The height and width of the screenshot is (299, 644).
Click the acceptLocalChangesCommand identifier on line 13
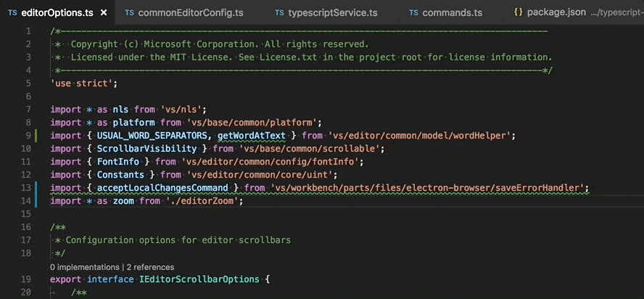(162, 188)
